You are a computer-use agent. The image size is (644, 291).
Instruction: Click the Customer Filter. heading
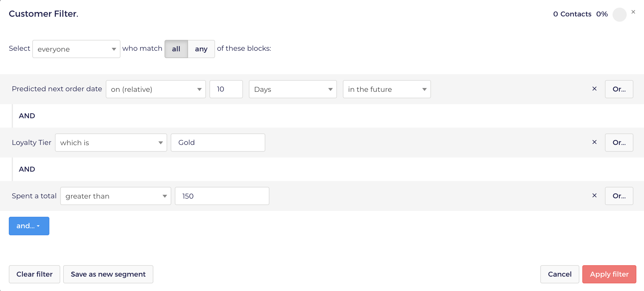43,14
